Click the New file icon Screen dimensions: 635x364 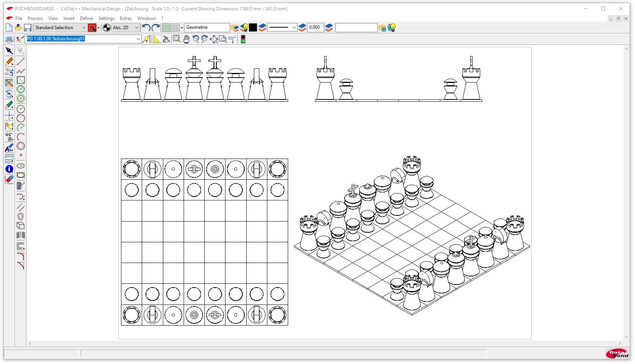[9, 28]
